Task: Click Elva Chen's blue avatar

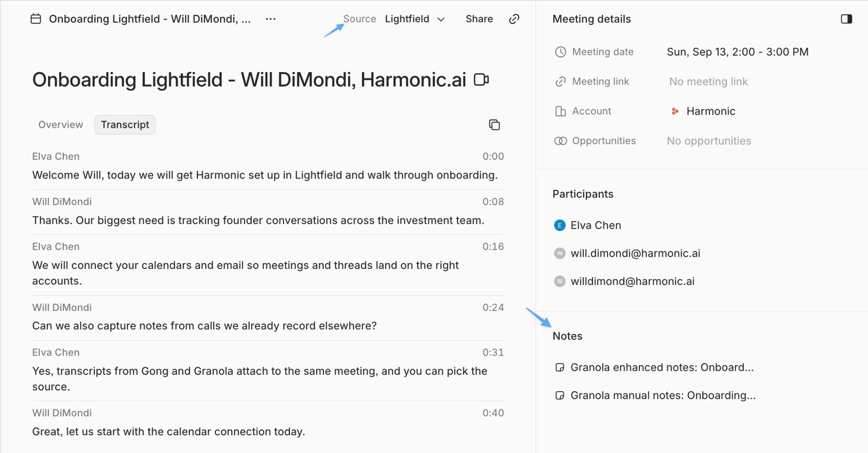Action: click(560, 225)
